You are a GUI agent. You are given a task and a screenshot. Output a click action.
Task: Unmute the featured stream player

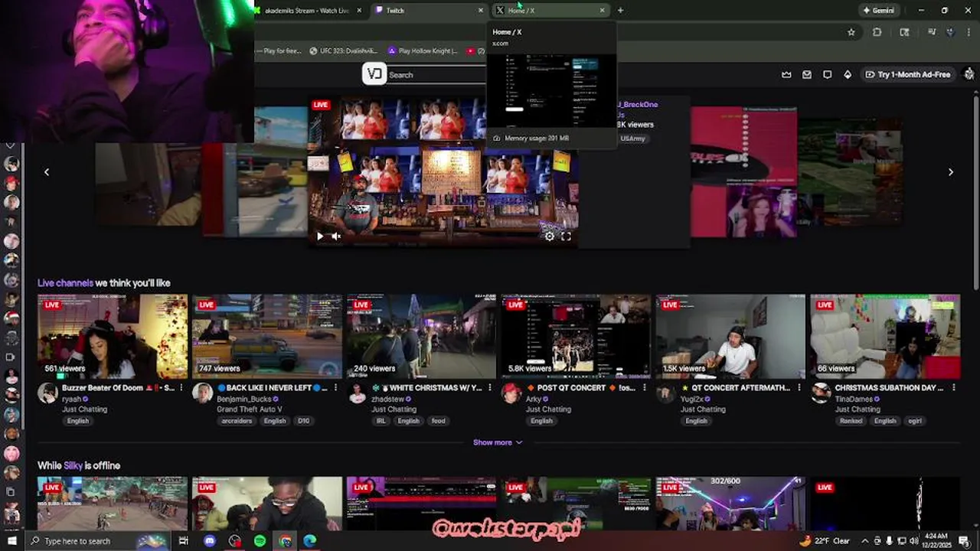coord(336,236)
